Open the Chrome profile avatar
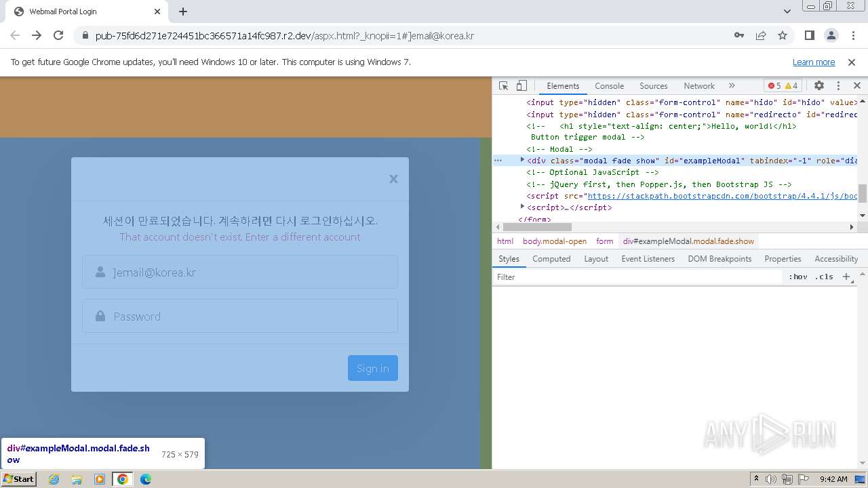Image resolution: width=868 pixels, height=488 pixels. click(x=831, y=35)
